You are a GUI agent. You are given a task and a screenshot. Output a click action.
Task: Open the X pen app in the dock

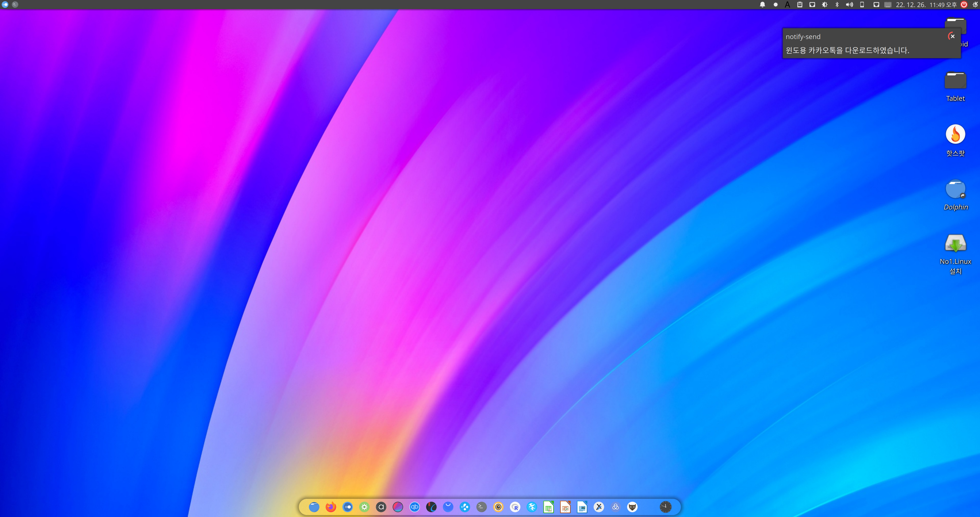coord(599,507)
